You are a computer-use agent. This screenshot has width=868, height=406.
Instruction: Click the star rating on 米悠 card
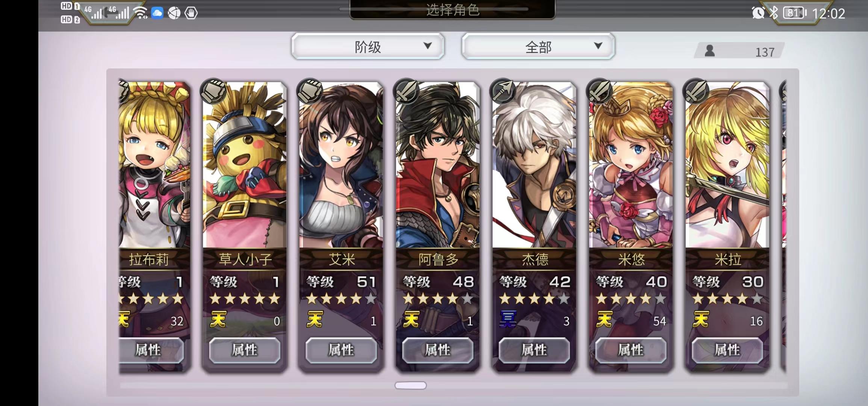(x=631, y=299)
